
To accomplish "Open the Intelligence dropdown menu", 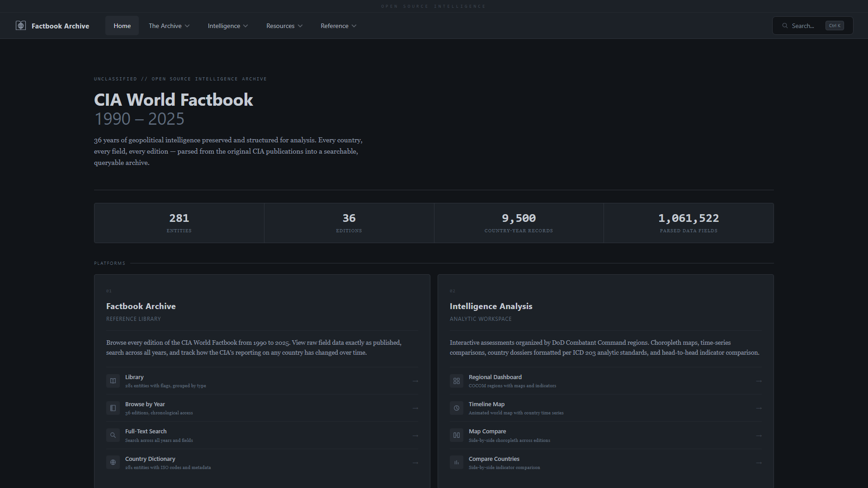I will 228,26.
